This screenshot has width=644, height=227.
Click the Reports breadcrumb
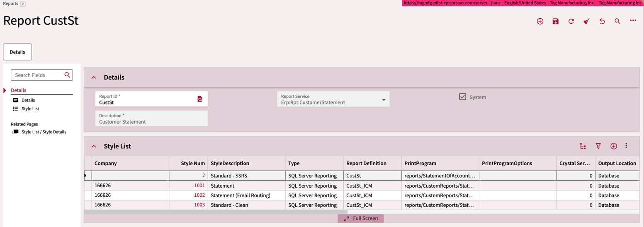coord(11,3)
